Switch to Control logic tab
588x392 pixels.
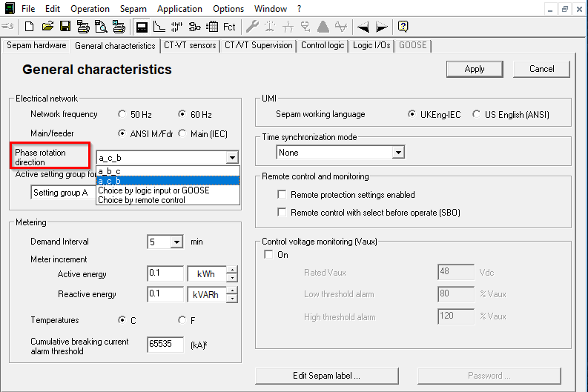323,45
